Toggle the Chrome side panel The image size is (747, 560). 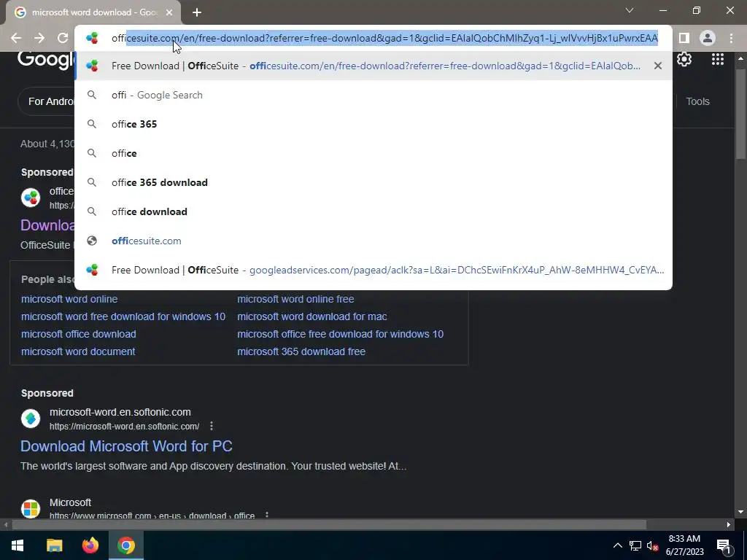coord(684,38)
